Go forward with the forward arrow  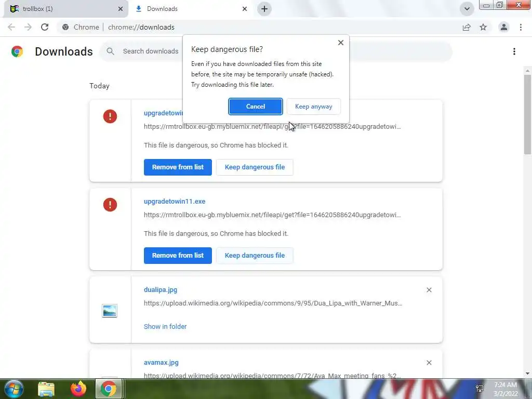[x=28, y=27]
